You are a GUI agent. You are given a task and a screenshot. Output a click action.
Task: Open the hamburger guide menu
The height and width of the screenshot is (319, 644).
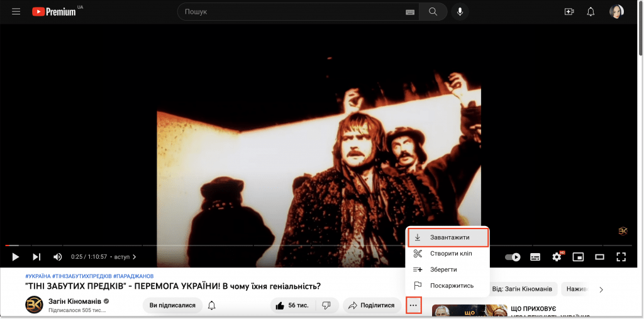[x=16, y=11]
